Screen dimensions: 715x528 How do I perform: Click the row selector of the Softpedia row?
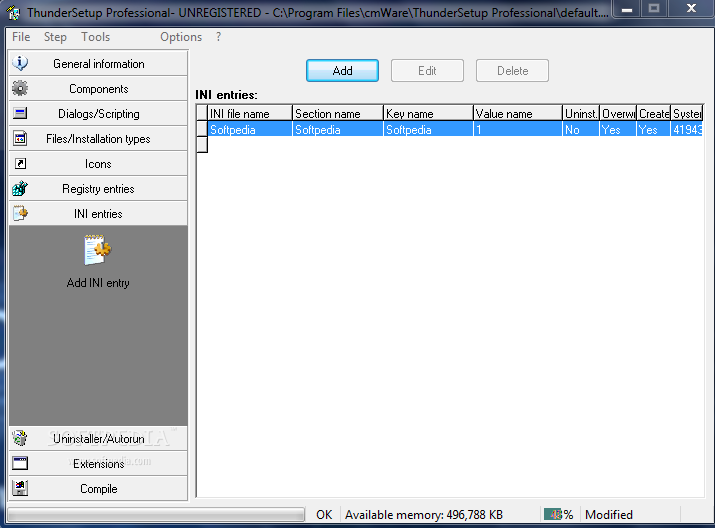(202, 129)
